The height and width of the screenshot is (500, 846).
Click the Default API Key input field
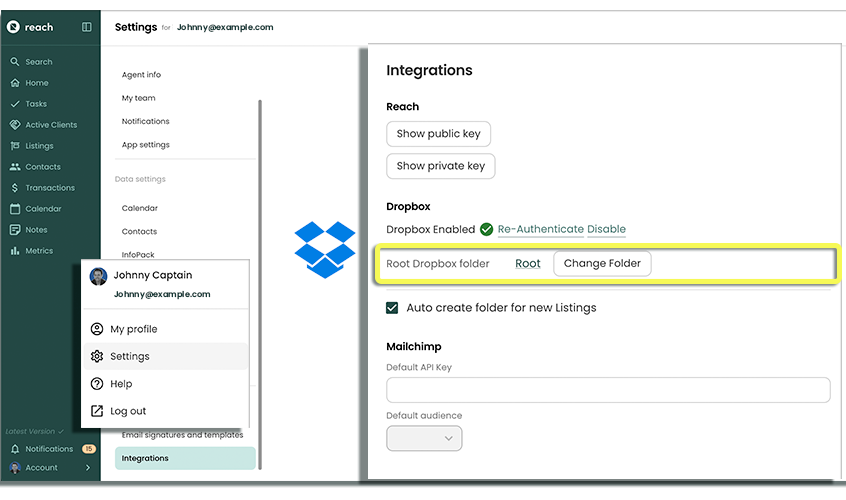point(608,390)
